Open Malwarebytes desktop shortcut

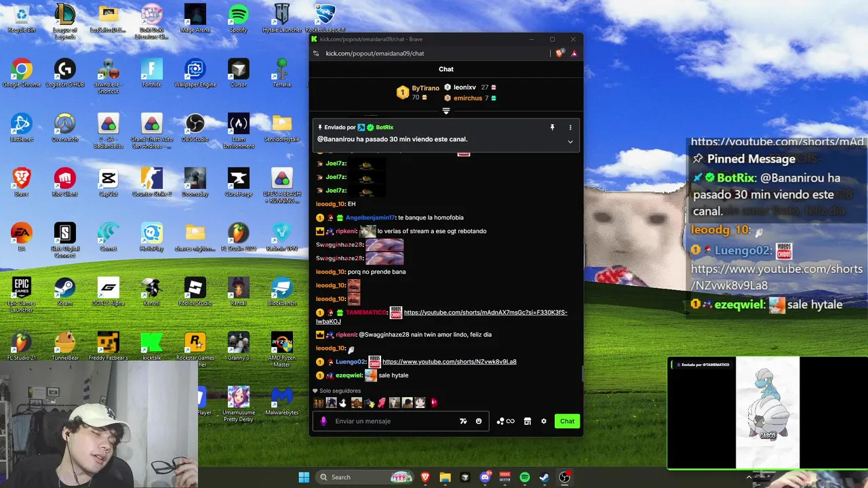(x=282, y=401)
